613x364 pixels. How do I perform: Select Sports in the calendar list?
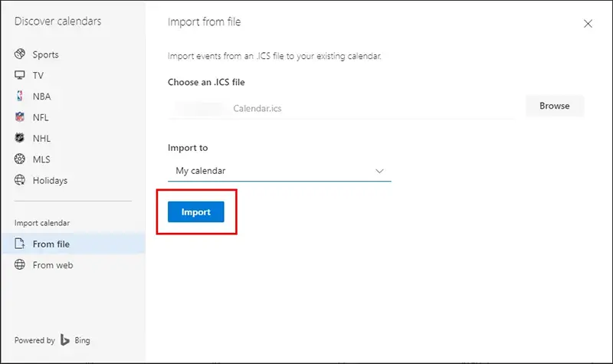[45, 54]
